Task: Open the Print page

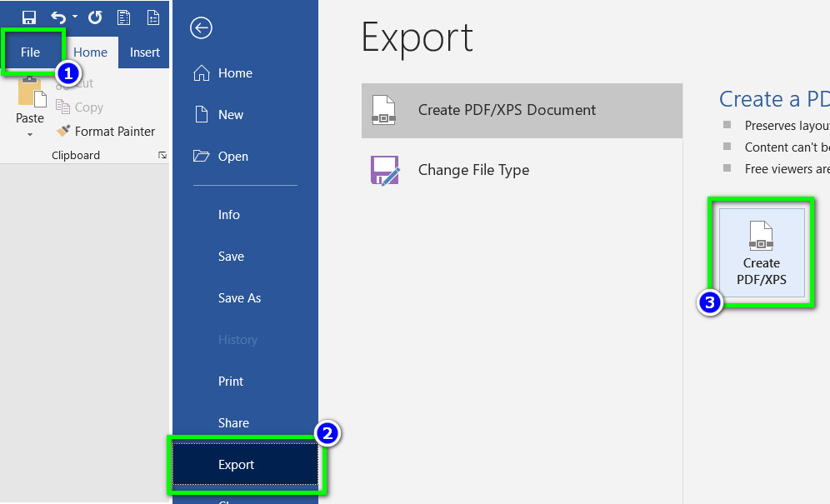Action: coord(245,382)
